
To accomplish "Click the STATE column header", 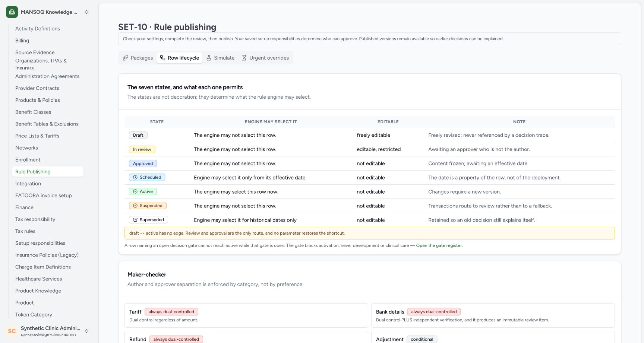I will [x=157, y=122].
